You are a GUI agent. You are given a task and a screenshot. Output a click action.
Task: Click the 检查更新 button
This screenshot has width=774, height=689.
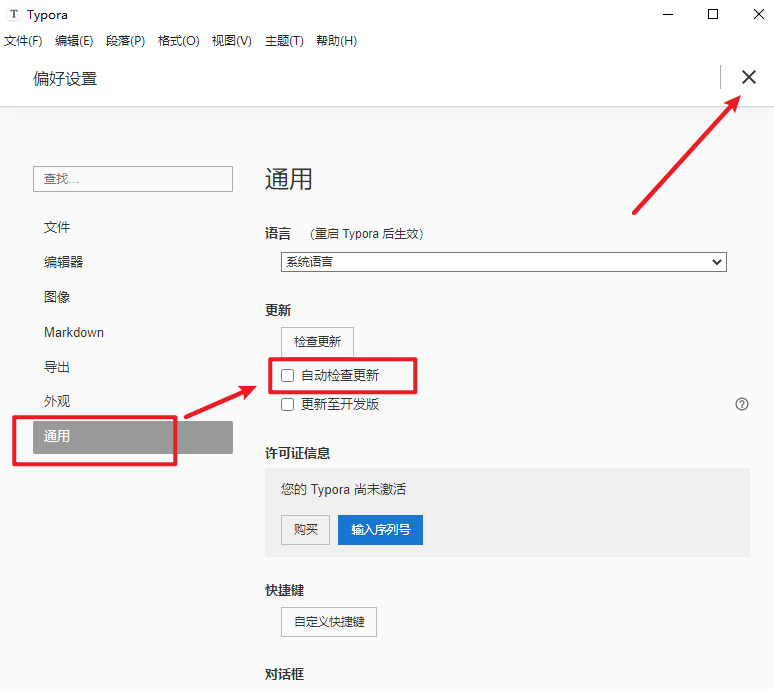click(317, 342)
